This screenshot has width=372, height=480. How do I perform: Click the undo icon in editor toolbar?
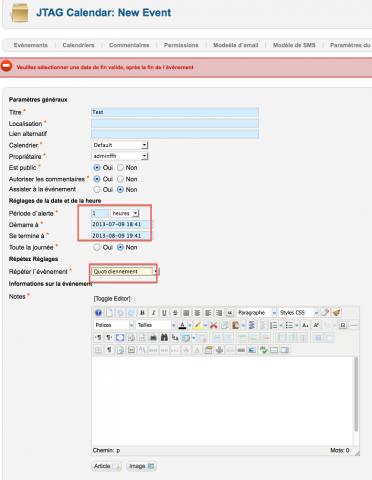(120, 313)
